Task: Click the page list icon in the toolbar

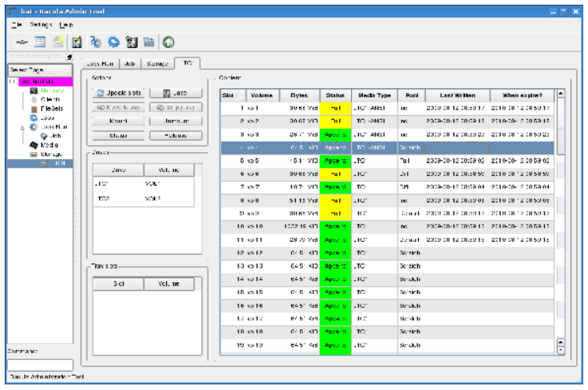Action: [x=40, y=42]
